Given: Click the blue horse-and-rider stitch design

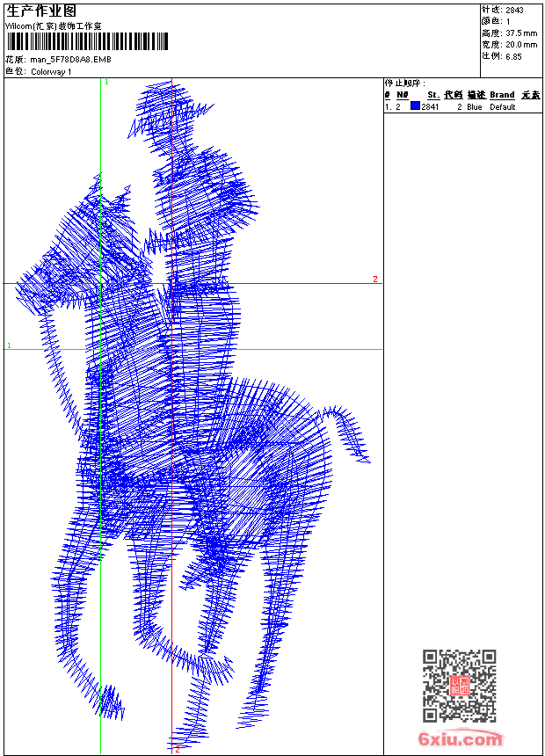Looking at the screenshot, I should [193, 415].
